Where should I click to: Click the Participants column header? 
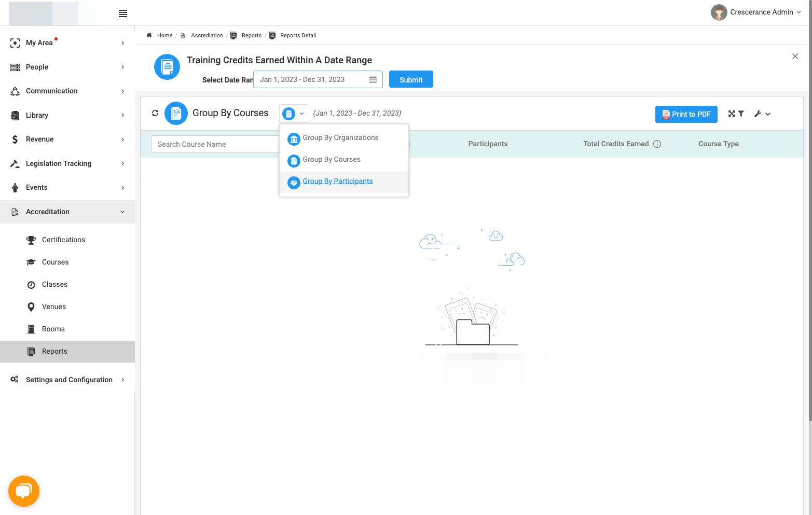click(488, 144)
